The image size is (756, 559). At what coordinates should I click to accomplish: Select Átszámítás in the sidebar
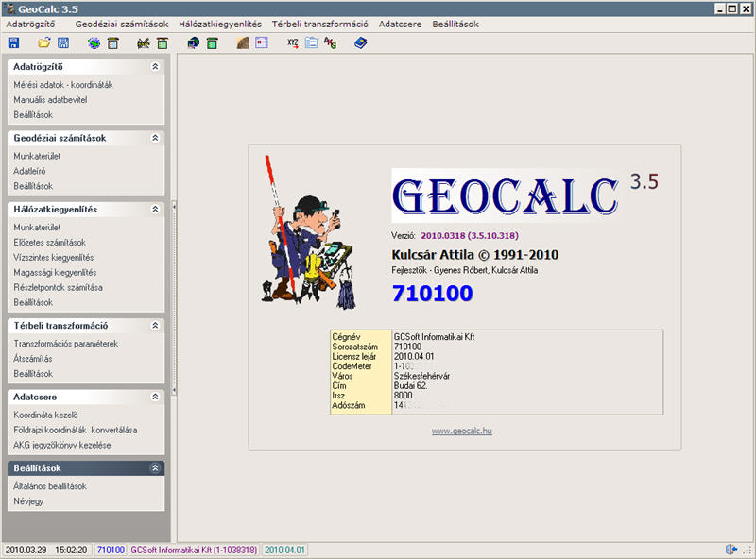click(33, 359)
